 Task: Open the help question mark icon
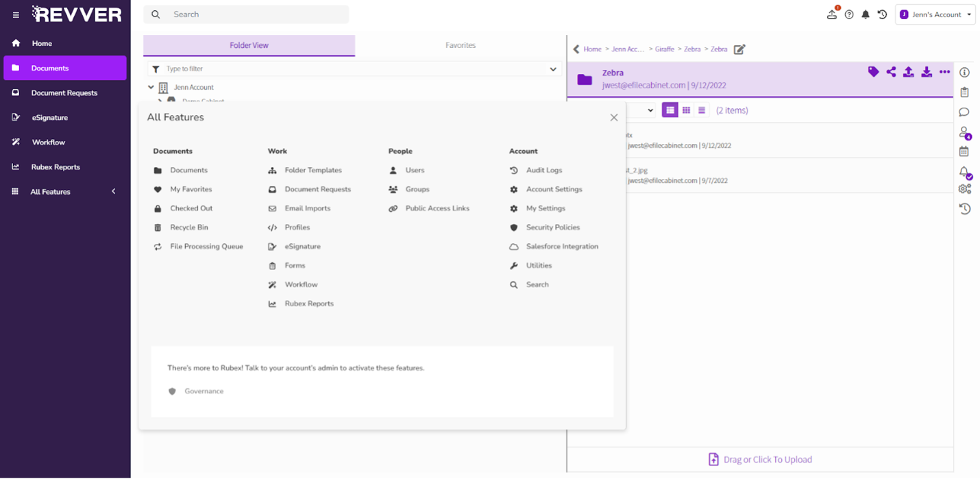point(849,14)
